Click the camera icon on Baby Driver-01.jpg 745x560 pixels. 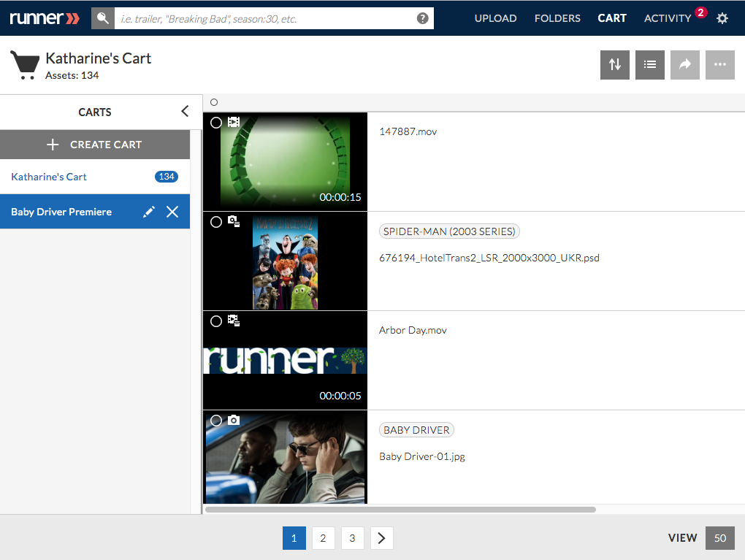(234, 420)
